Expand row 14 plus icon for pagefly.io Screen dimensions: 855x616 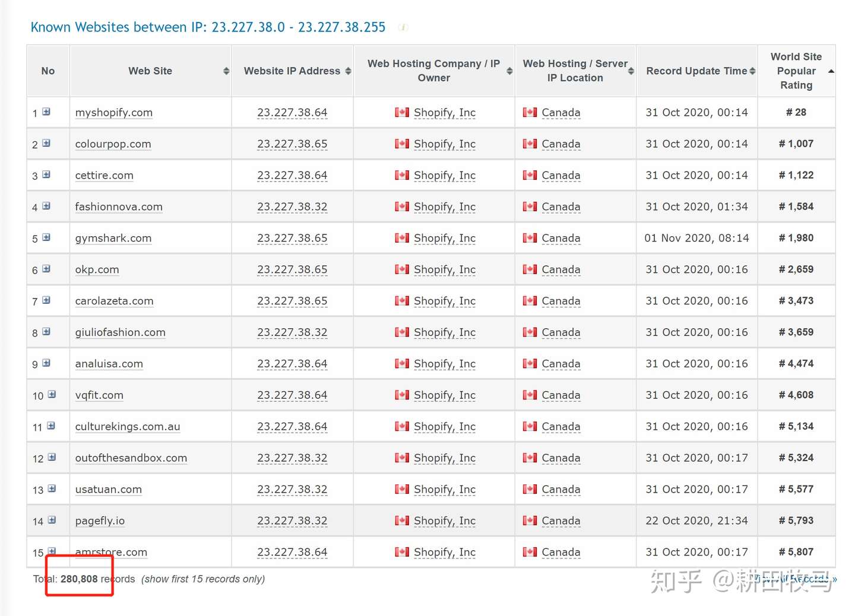52,520
